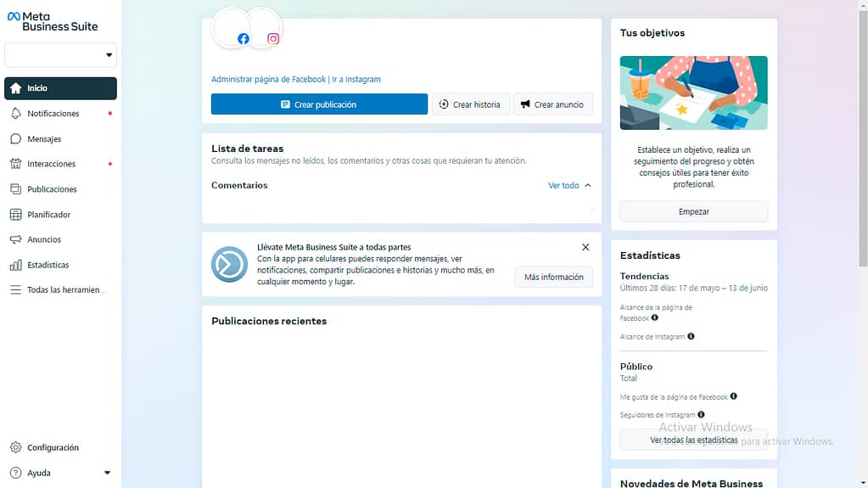Click the Notificaciones bell icon
Viewport: 868px width, 488px height.
pyautogui.click(x=15, y=114)
